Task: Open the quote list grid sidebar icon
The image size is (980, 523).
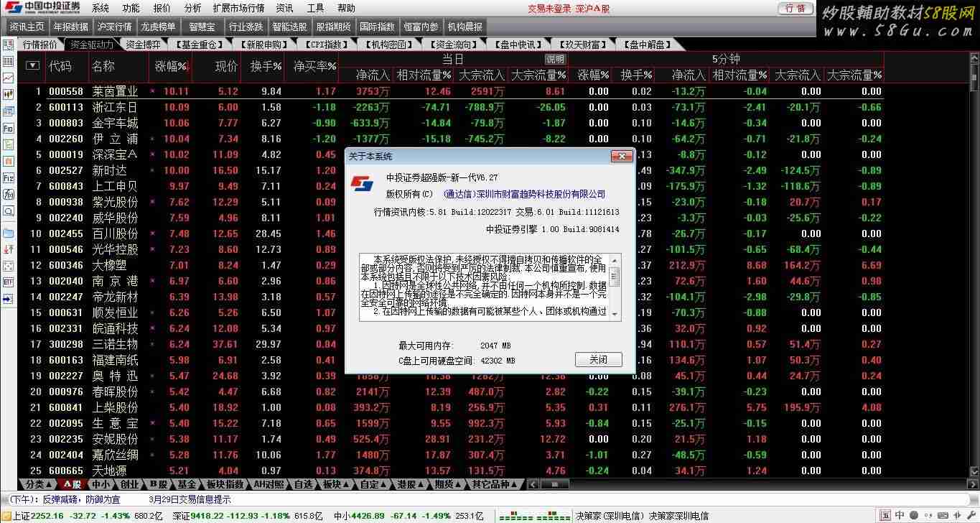Action: tap(9, 61)
